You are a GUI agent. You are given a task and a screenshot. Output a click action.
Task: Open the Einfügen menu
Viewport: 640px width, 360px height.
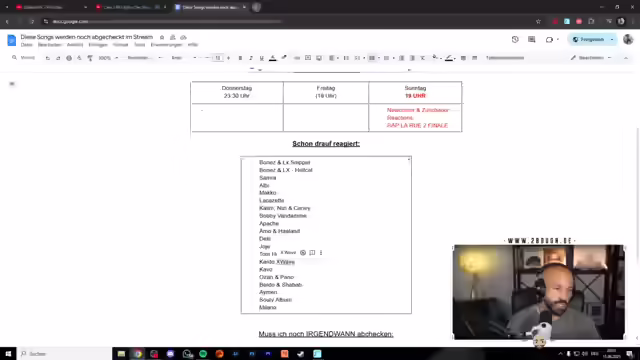pyautogui.click(x=98, y=45)
